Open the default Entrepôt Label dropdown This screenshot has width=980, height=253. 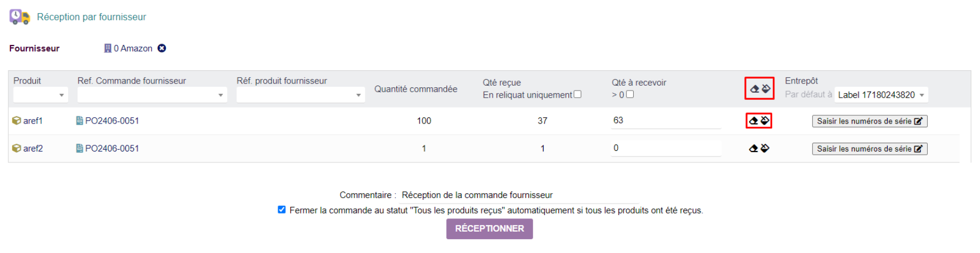(x=881, y=95)
